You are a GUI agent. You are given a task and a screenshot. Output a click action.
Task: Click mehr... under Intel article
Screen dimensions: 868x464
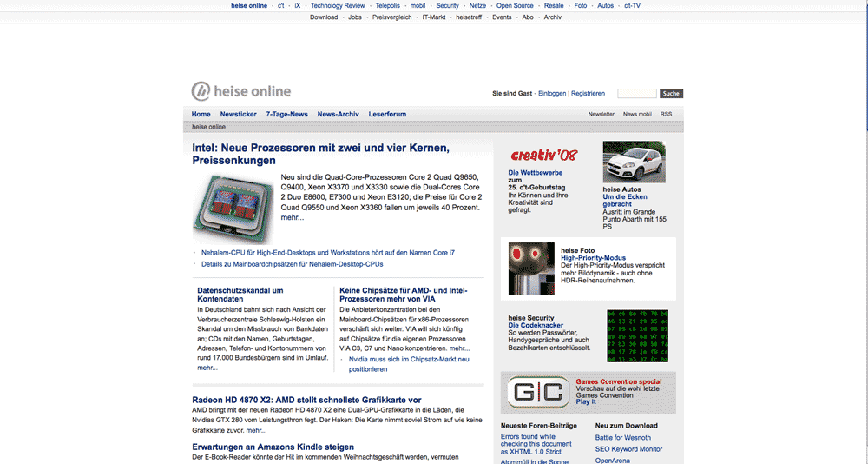(x=293, y=218)
